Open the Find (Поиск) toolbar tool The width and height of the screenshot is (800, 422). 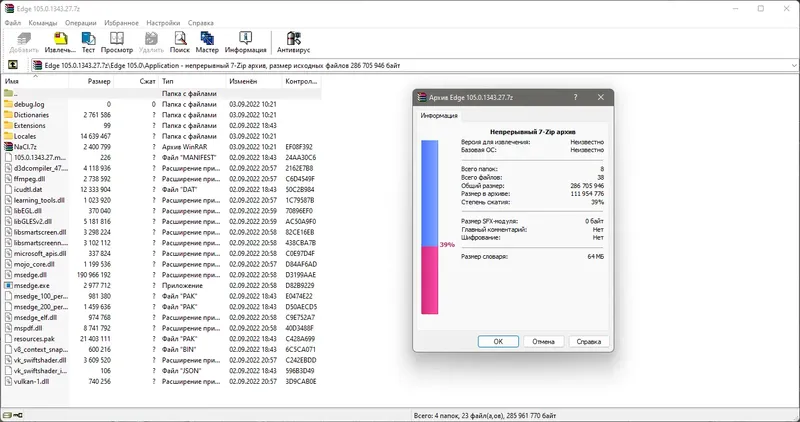pos(180,42)
